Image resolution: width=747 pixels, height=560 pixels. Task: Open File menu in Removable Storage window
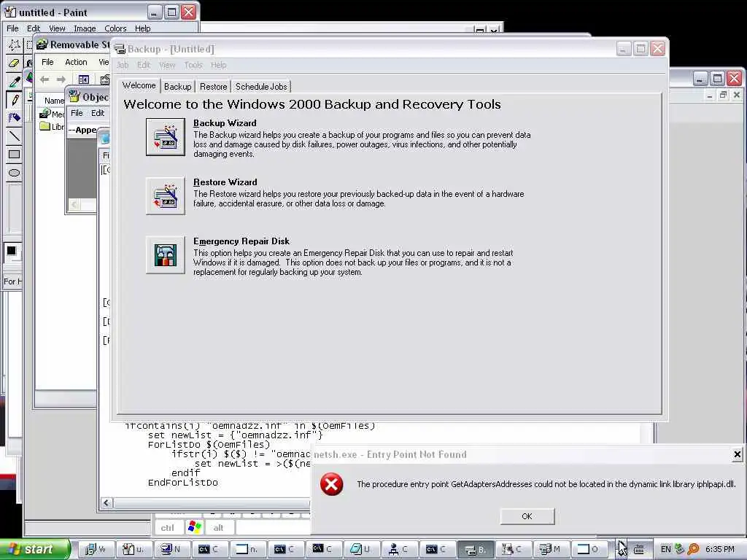click(47, 62)
